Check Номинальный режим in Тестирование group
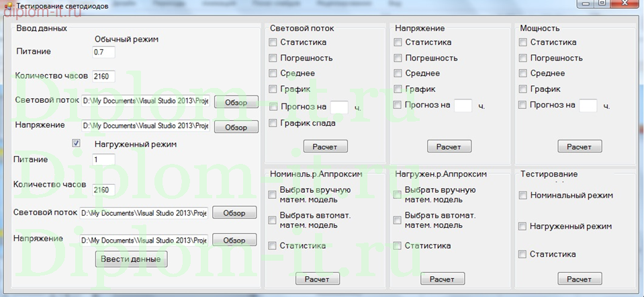644x297 pixels. click(522, 196)
